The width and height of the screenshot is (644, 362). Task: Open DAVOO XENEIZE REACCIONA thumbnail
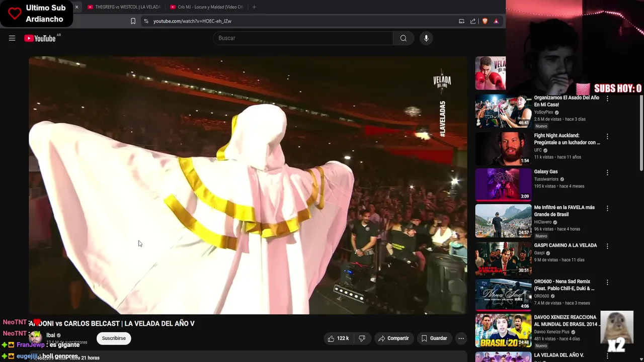[503, 330]
